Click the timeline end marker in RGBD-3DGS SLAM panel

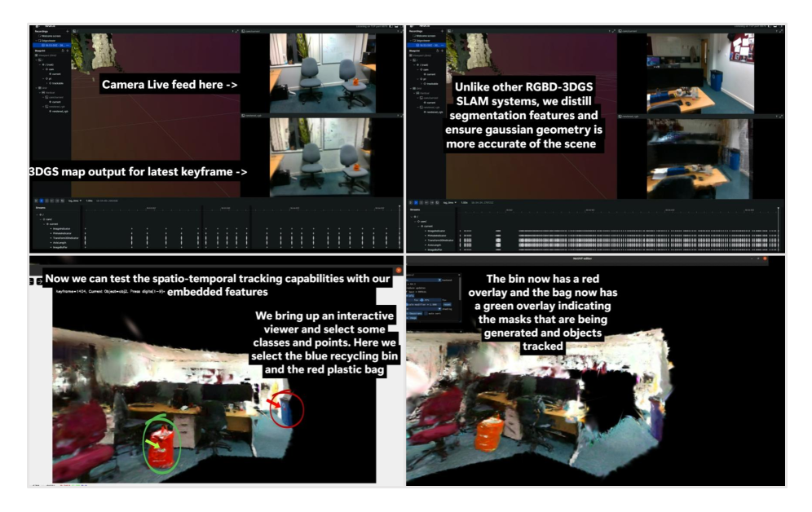coord(778,209)
